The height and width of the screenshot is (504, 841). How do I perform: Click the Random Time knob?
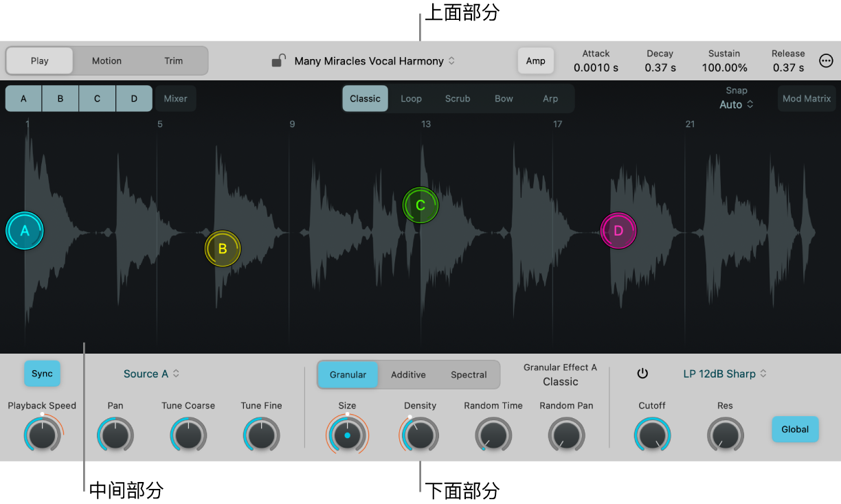pyautogui.click(x=493, y=435)
